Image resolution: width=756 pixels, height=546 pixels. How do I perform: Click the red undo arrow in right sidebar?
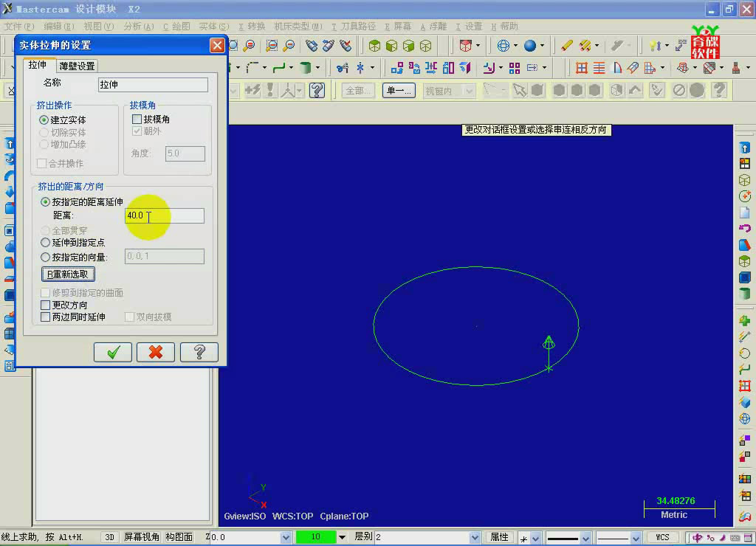click(744, 229)
